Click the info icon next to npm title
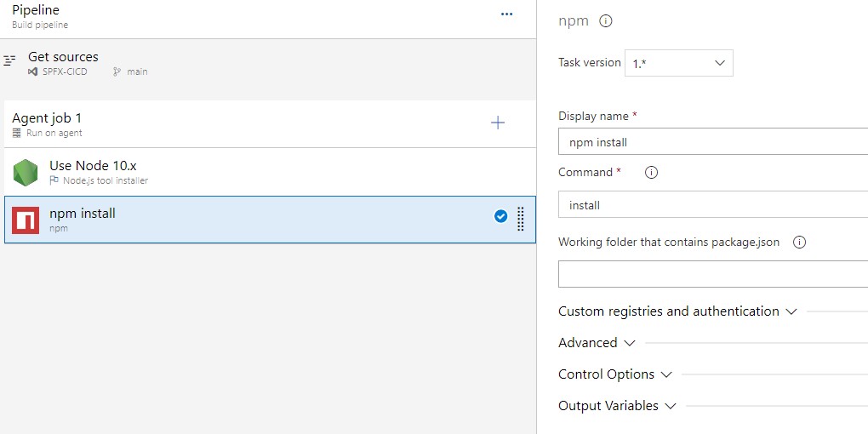 [x=606, y=21]
